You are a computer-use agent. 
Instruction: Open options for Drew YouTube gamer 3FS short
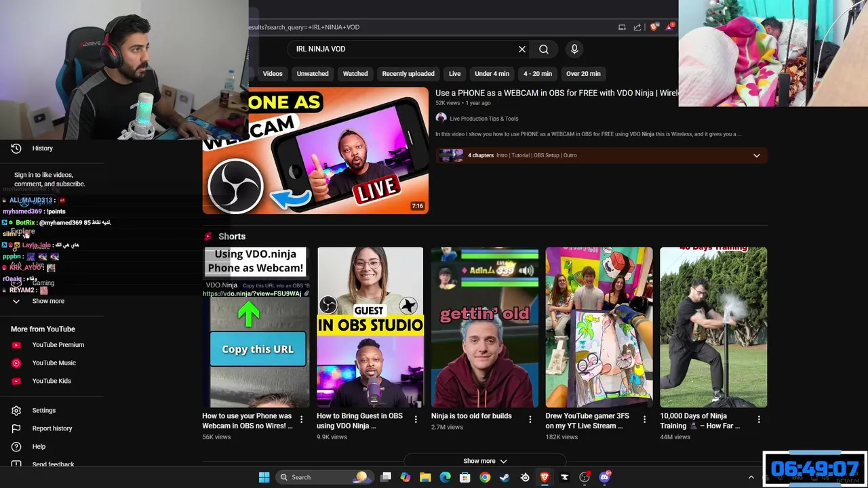point(645,420)
